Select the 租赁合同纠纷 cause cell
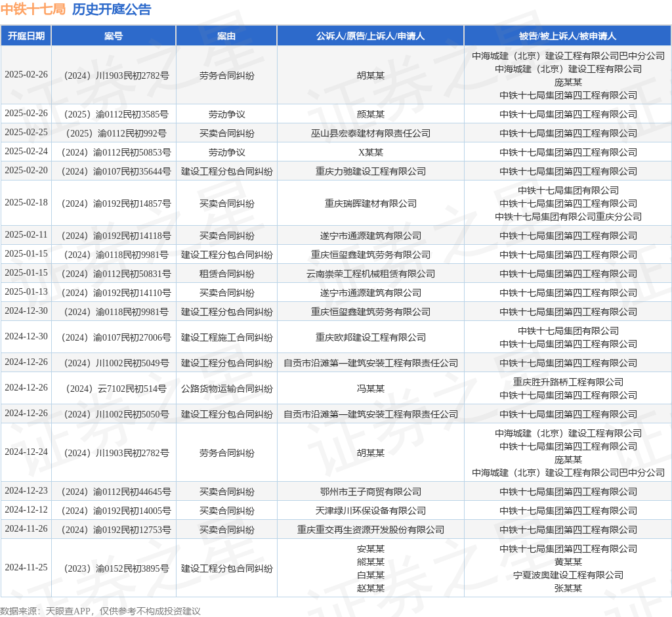The image size is (672, 617). click(x=226, y=274)
